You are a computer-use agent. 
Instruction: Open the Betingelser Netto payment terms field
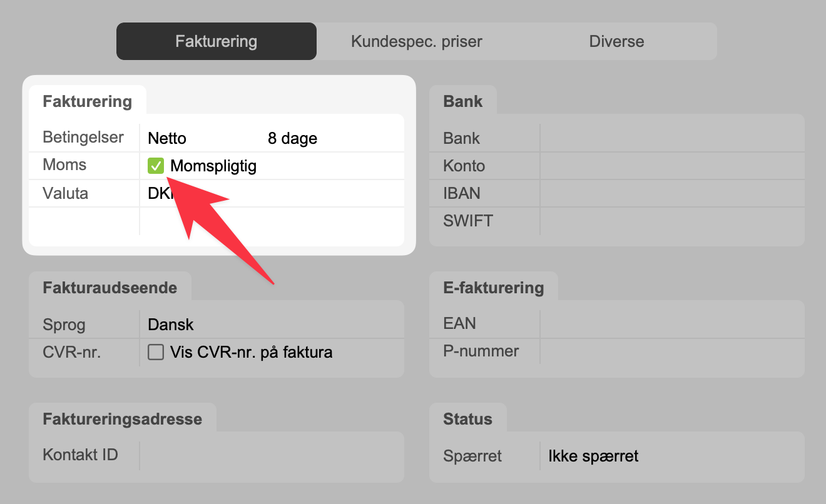(167, 138)
